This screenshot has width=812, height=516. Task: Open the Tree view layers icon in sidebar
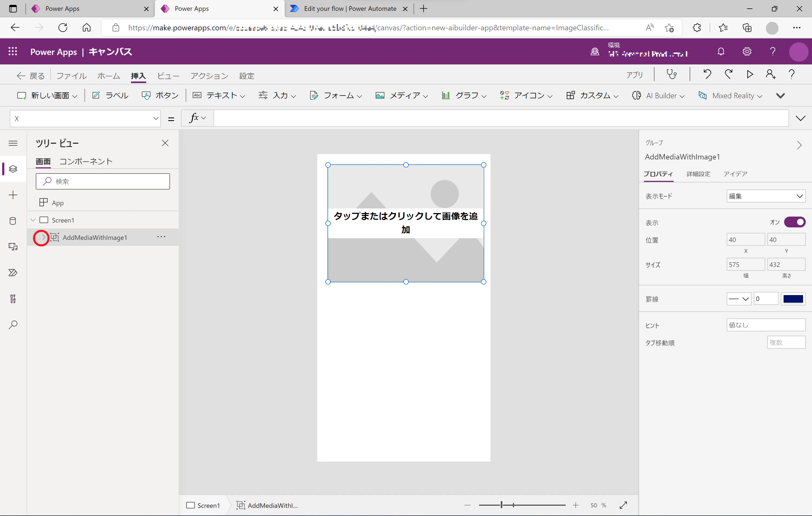point(13,169)
